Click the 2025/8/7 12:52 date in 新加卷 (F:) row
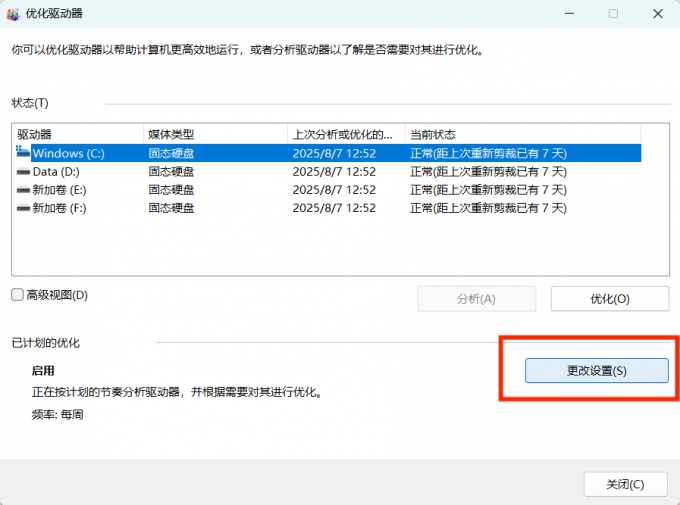Image resolution: width=680 pixels, height=505 pixels. click(x=334, y=208)
